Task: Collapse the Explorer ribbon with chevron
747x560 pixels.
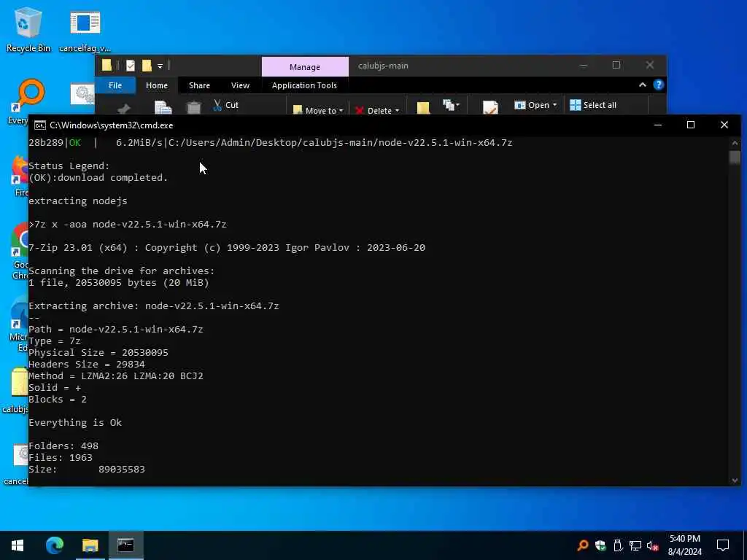Action: pyautogui.click(x=642, y=85)
